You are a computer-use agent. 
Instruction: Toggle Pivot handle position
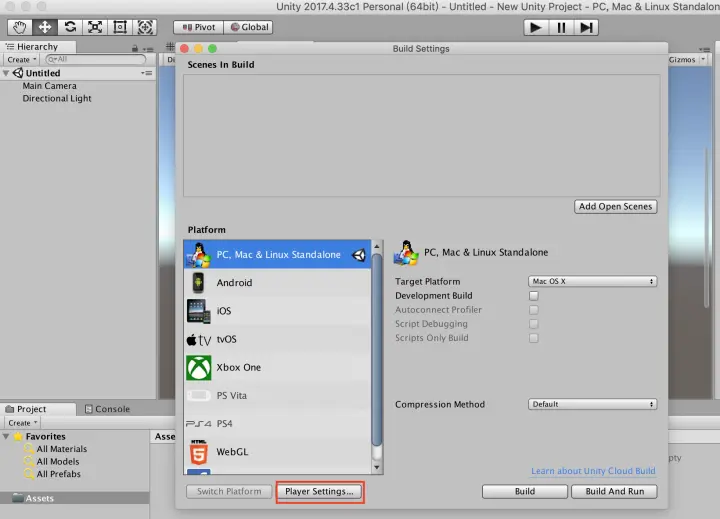coord(198,27)
